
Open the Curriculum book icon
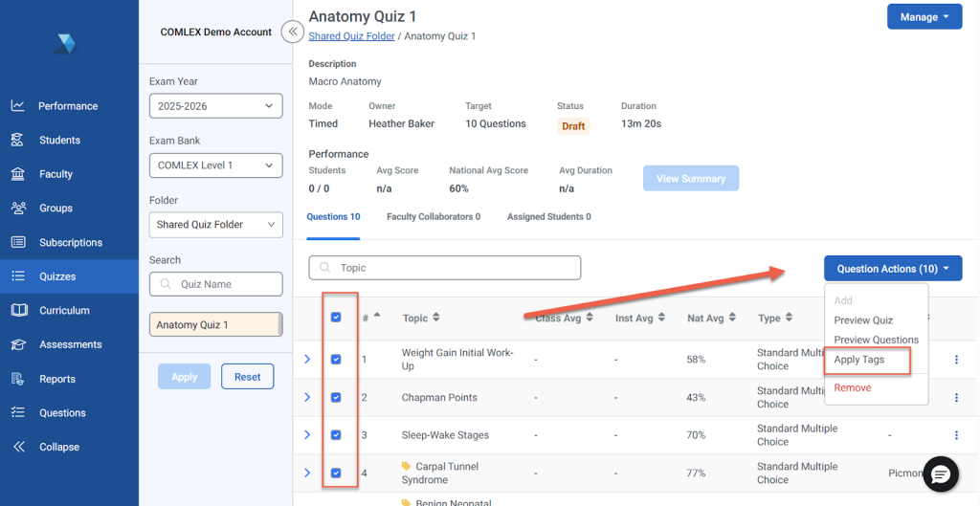pyautogui.click(x=18, y=311)
